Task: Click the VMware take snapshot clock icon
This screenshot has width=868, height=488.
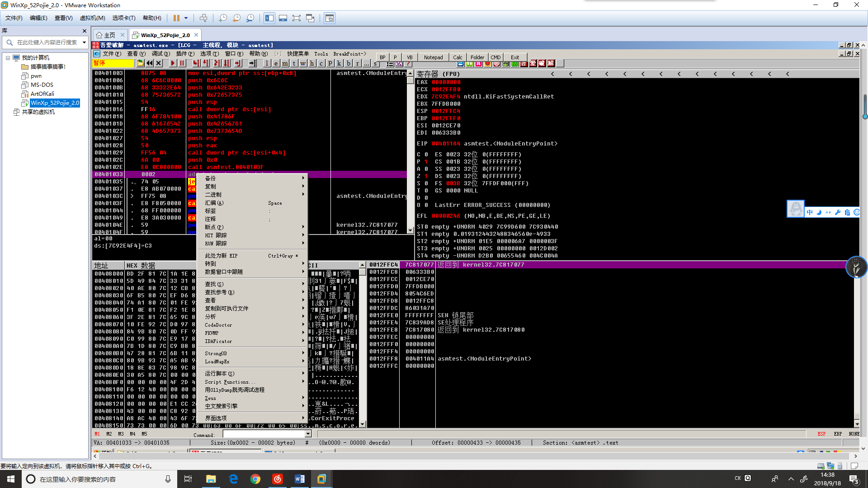Action: point(223,18)
